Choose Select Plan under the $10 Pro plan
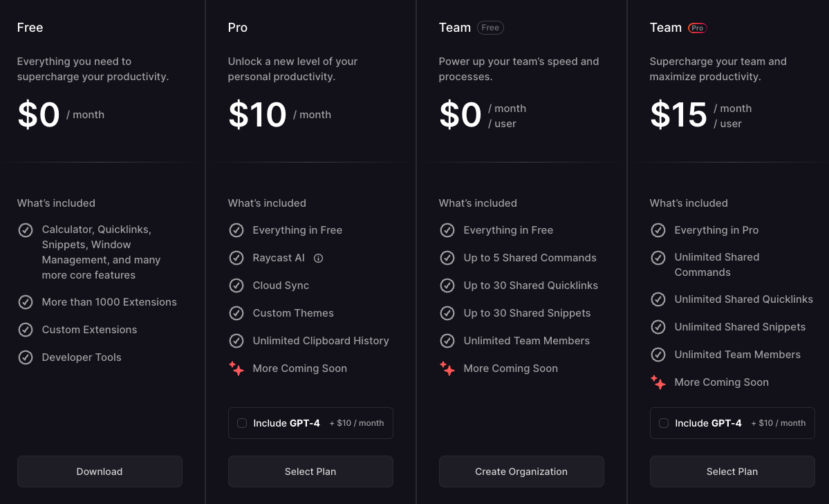 point(310,472)
